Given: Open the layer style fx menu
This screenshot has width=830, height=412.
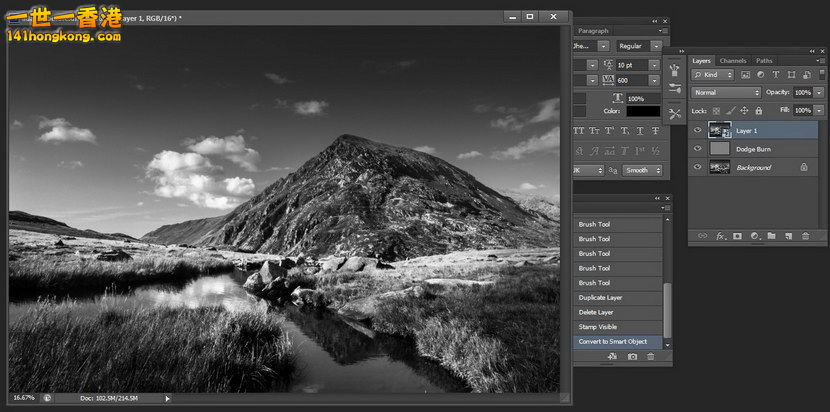Looking at the screenshot, I should pyautogui.click(x=720, y=236).
